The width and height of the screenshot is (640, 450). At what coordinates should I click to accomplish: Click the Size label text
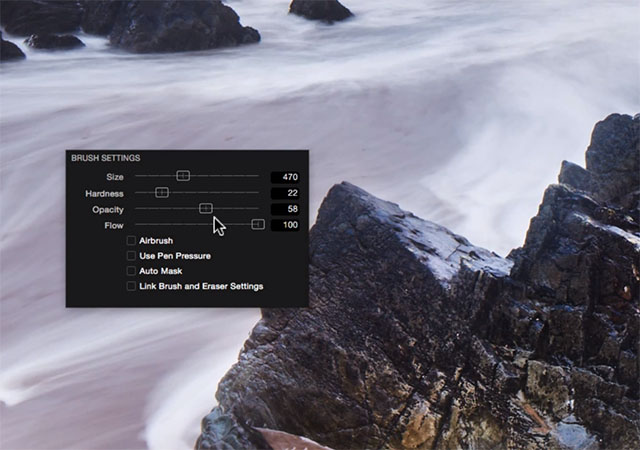[x=114, y=177]
